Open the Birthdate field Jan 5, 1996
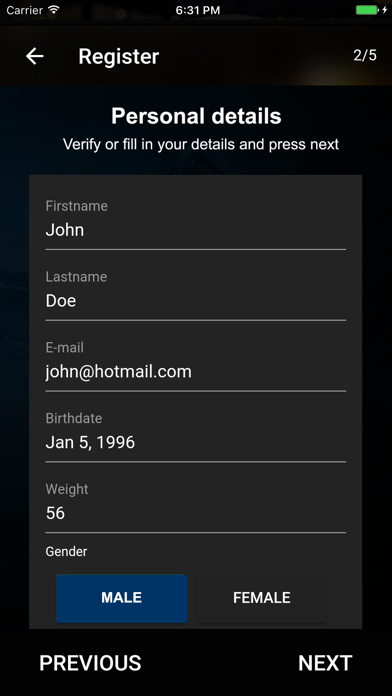The image size is (392, 696). (195, 443)
